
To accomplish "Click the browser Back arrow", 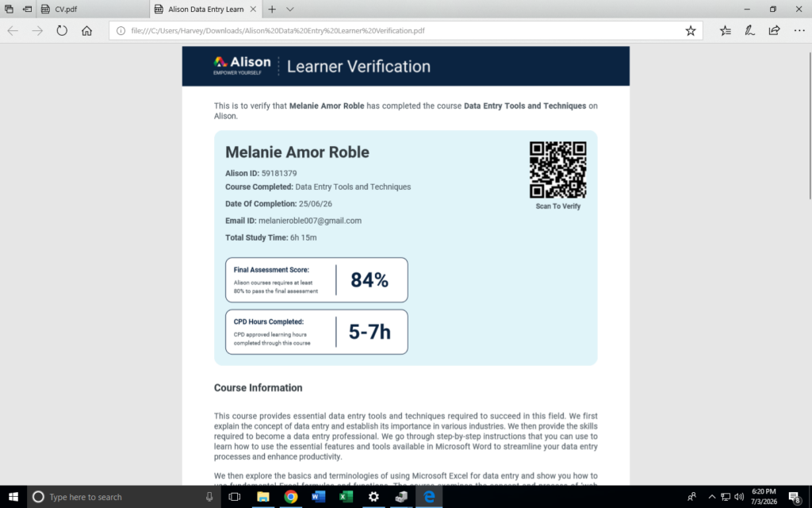I will [x=13, y=31].
